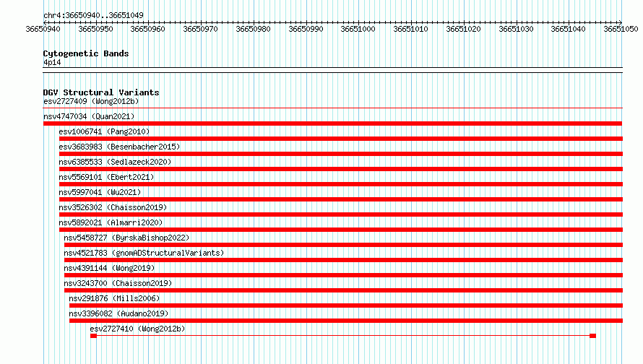
Task: Click ruler position 36650950
Action: pos(95,29)
